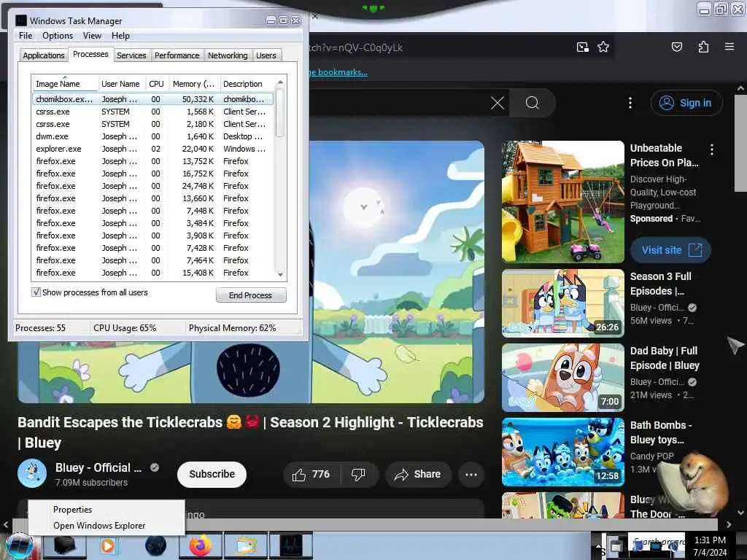Screen dimensions: 747x560
Task: Open the window-picture taskbar icon
Action: pos(246,545)
